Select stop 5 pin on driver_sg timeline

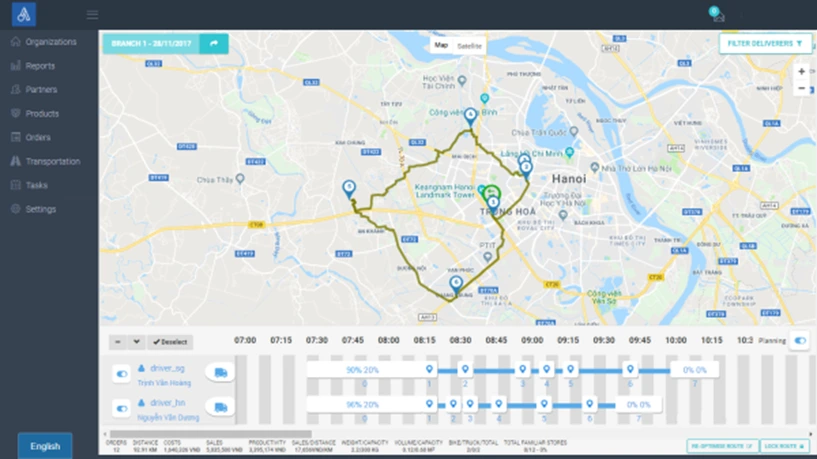[571, 369]
